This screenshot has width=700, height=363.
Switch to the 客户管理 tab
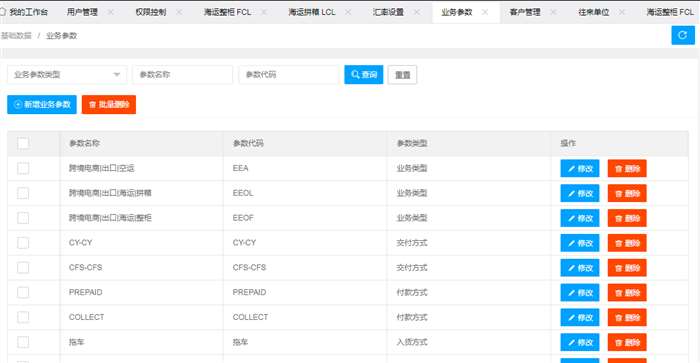[525, 12]
